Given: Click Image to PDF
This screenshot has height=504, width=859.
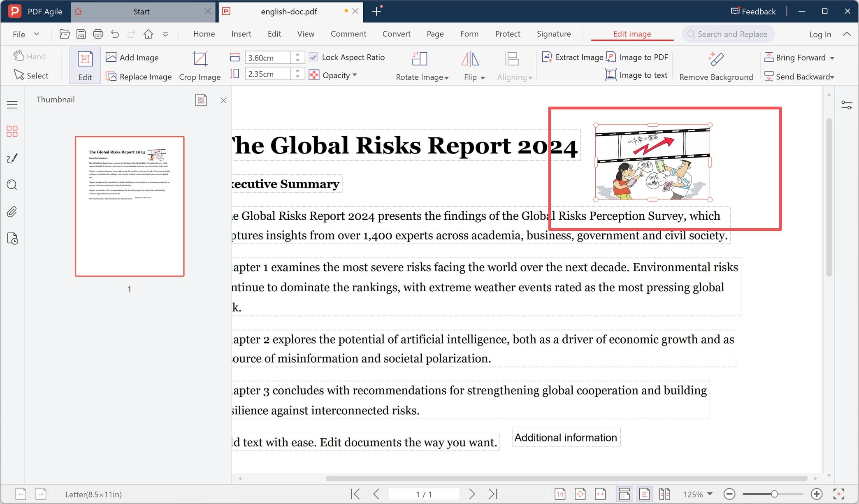Looking at the screenshot, I should (637, 57).
